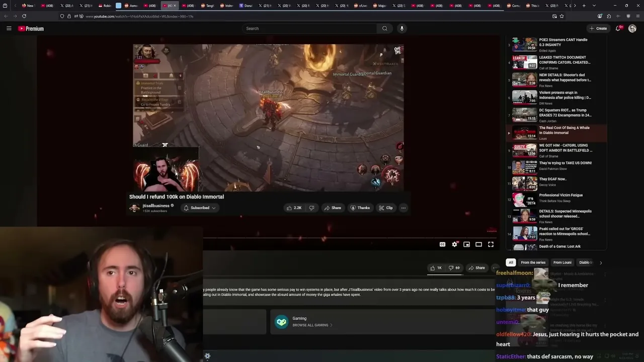Open the YouTube hamburger guide menu
The width and height of the screenshot is (644, 362).
[x=9, y=29]
